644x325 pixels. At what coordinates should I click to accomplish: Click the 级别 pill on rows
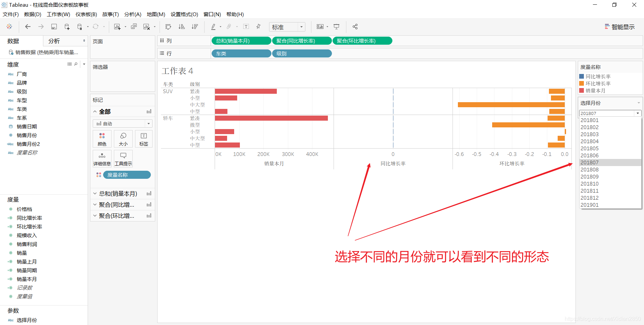point(302,53)
